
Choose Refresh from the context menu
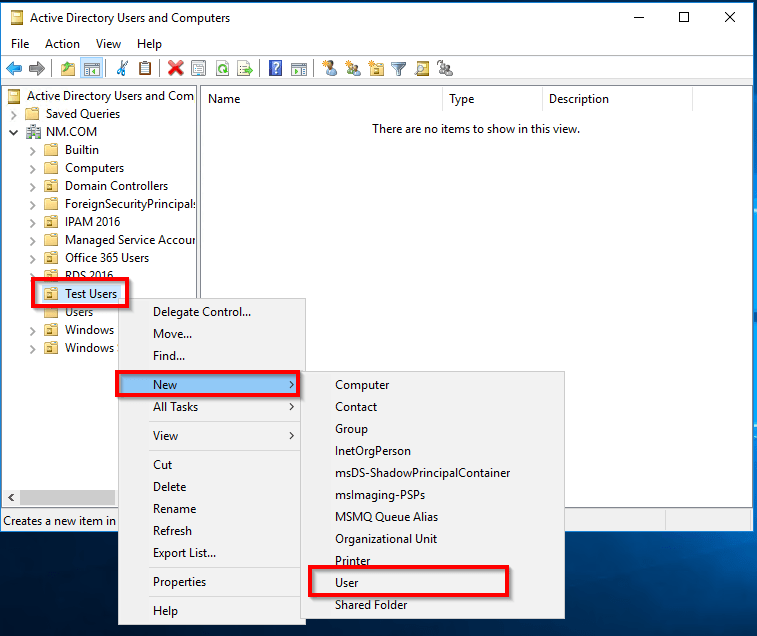tap(212, 531)
